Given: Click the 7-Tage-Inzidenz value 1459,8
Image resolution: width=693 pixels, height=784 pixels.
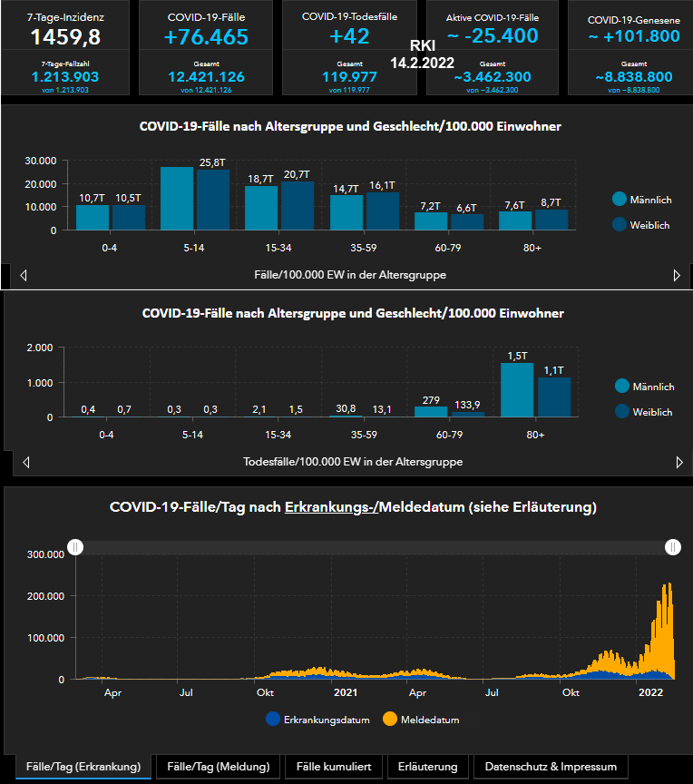Looking at the screenshot, I should coord(66,37).
